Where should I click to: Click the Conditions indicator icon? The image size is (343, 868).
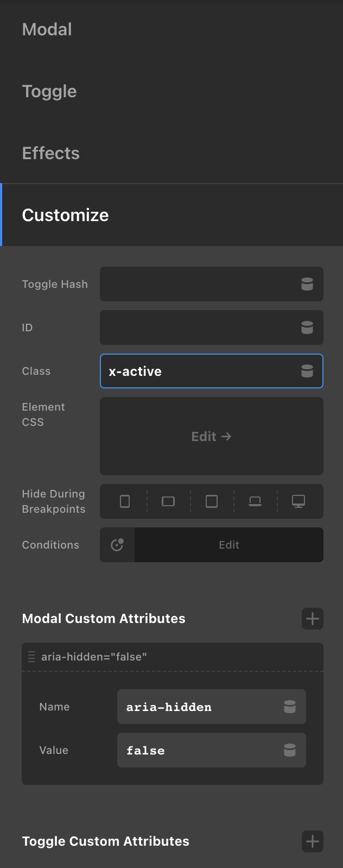pyautogui.click(x=117, y=545)
